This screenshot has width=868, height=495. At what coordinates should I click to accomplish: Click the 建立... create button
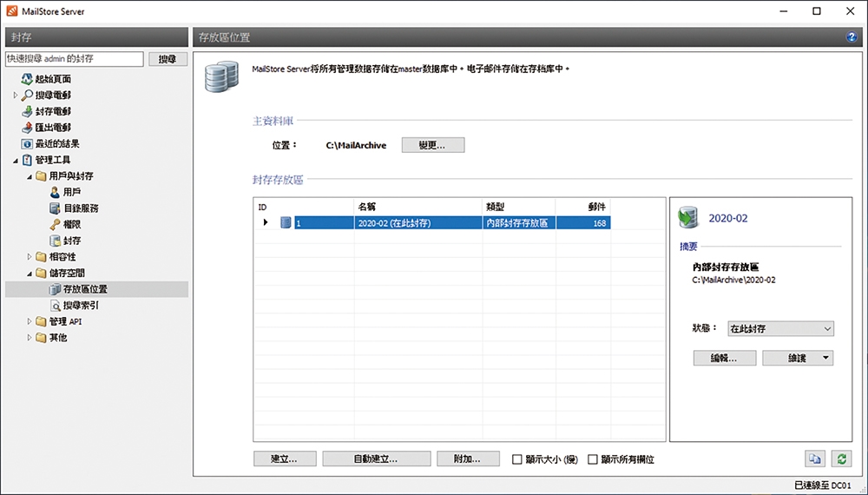pyautogui.click(x=285, y=459)
